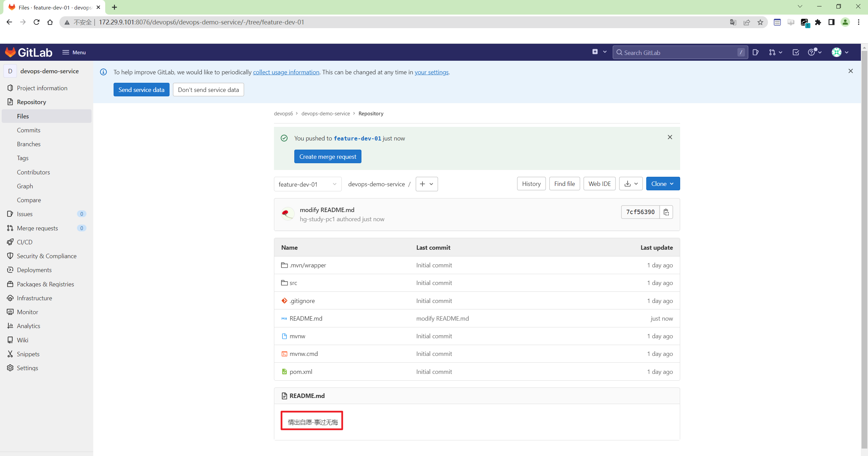Open To-Do list icon in navbar
Screen dimensions: 868x456
pyautogui.click(x=796, y=52)
